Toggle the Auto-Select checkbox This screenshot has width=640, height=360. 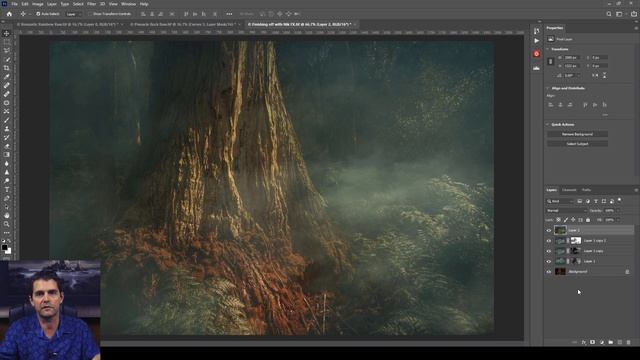pyautogui.click(x=38, y=14)
